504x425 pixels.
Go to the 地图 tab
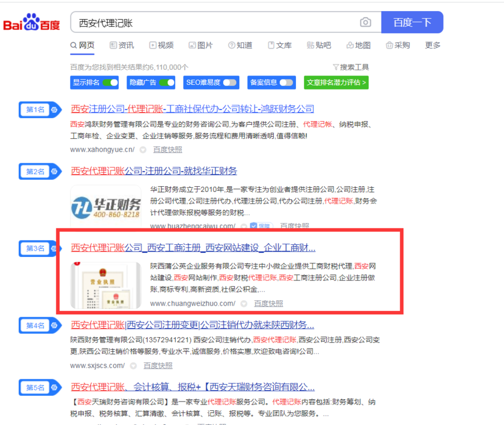pos(359,45)
